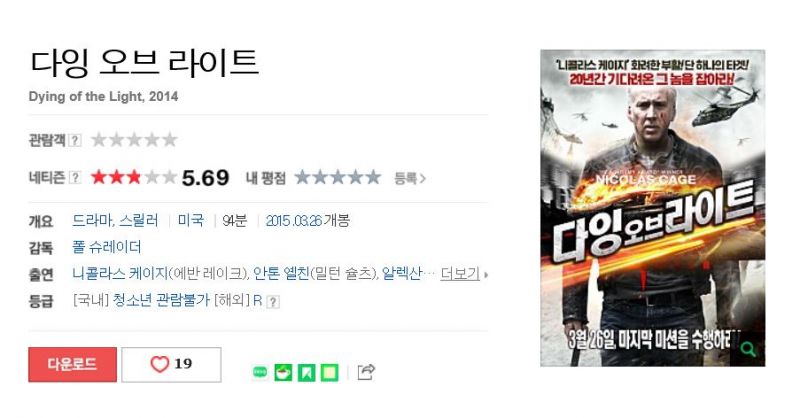Open actor link 니콜라스 케이지
Image resolution: width=800 pixels, height=418 pixels.
click(120, 274)
